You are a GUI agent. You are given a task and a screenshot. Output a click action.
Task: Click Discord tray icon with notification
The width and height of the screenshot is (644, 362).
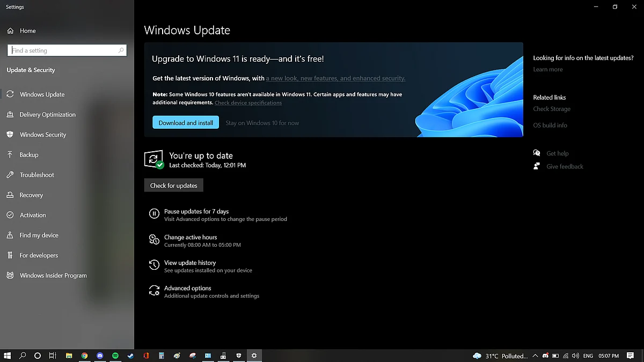pyautogui.click(x=546, y=356)
